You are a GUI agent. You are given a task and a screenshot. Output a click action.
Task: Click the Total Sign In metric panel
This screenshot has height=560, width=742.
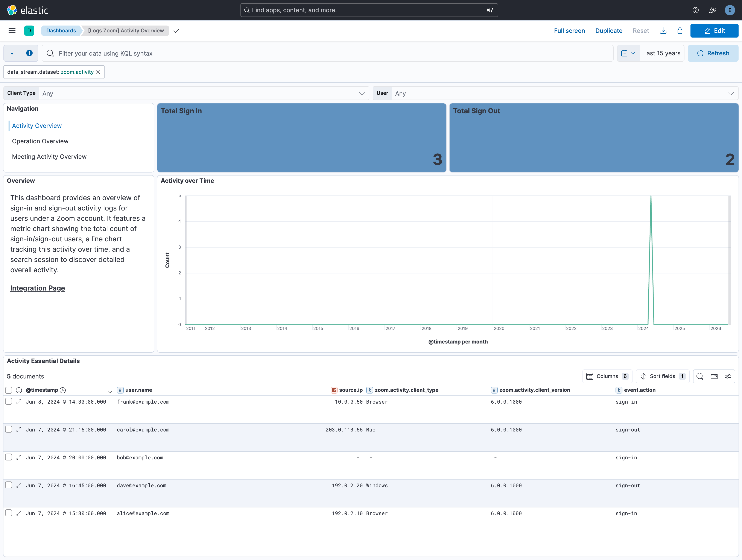click(302, 138)
